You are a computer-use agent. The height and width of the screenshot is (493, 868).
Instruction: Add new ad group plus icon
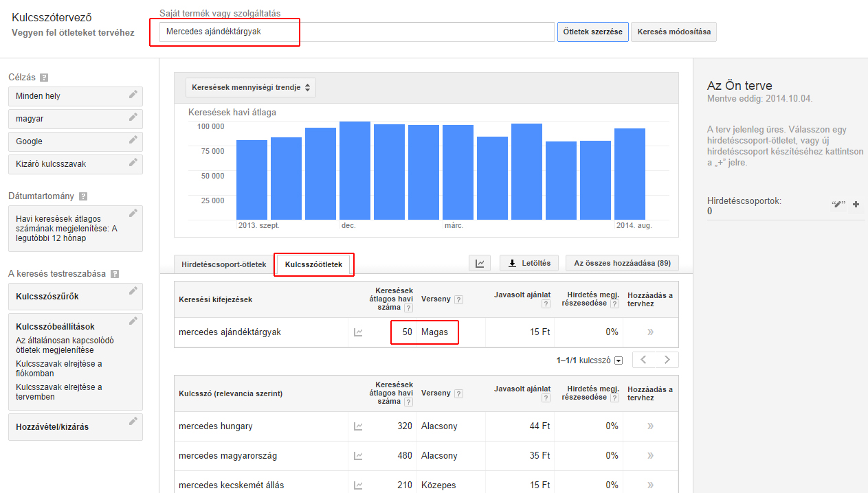point(856,204)
